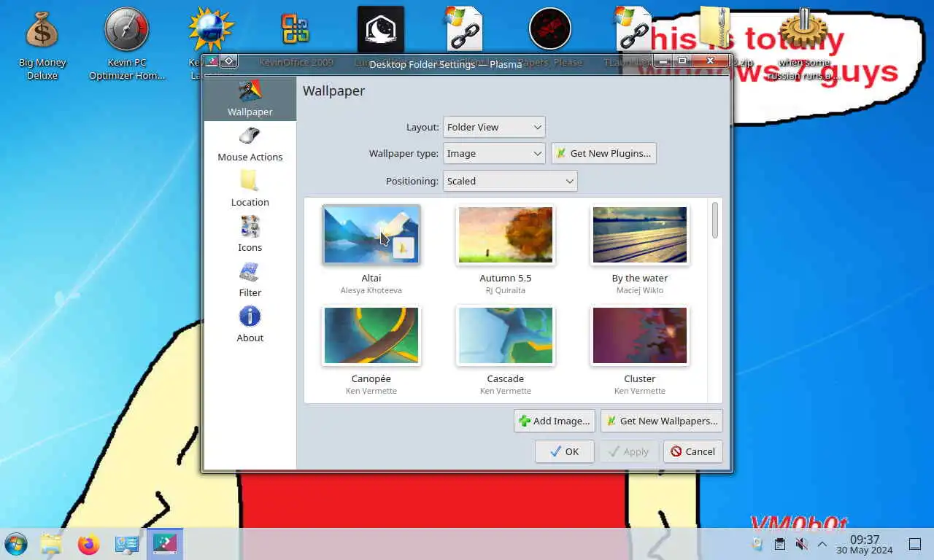
Task: Click the Plasma settings taskbar entry
Action: (x=165, y=544)
